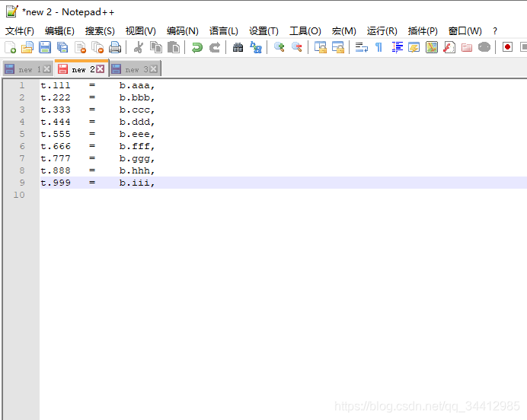Toggle synchronize horizontal scrolling icon

click(338, 47)
